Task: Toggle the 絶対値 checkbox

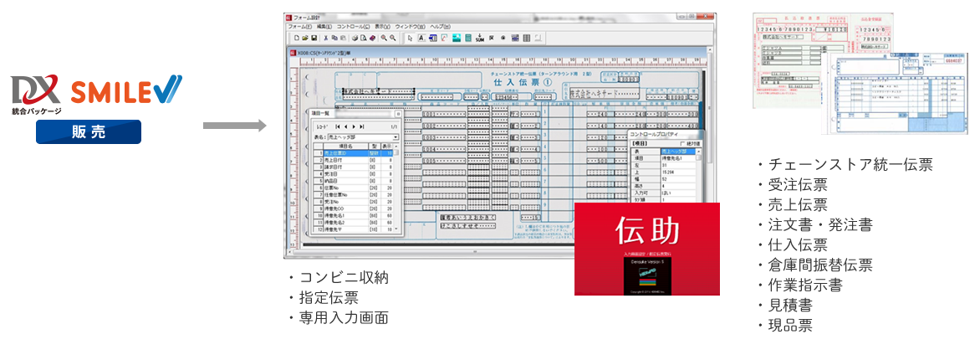Action: pos(682,143)
